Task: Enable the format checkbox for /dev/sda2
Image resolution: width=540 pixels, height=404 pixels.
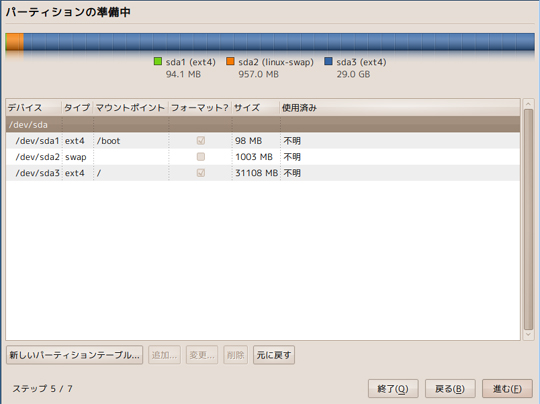Action: 201,157
